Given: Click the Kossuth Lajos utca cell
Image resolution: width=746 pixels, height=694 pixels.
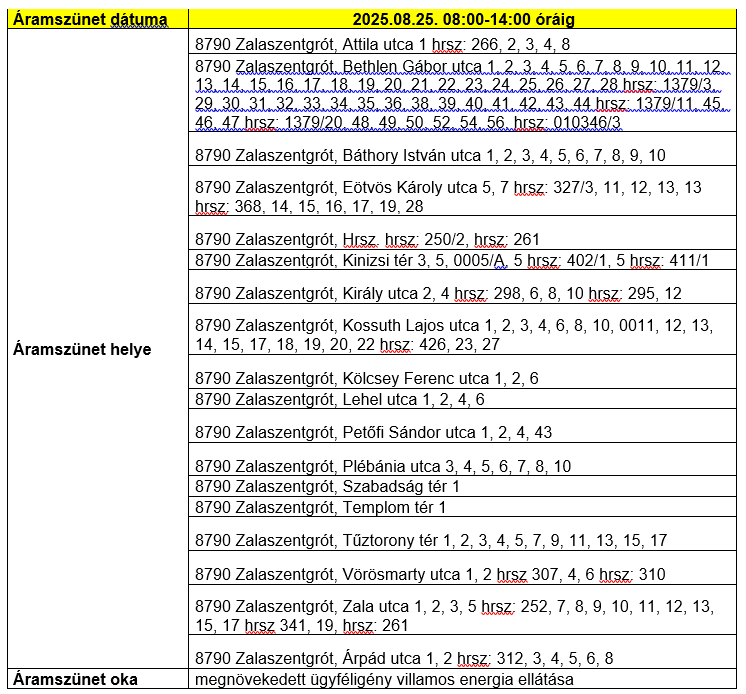Looking at the screenshot, I should point(462,329).
